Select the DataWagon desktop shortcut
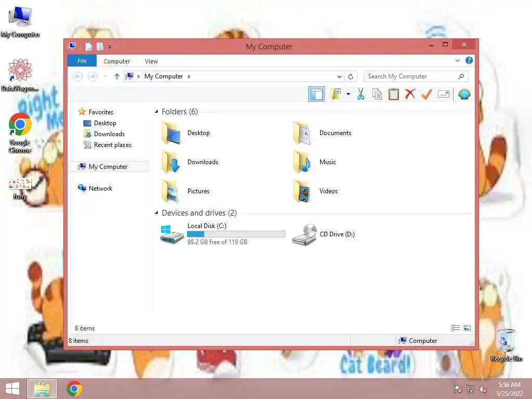The image size is (532, 399). 20,75
